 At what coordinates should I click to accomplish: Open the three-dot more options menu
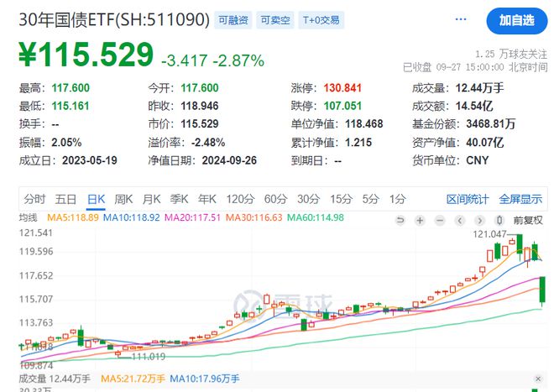461,19
